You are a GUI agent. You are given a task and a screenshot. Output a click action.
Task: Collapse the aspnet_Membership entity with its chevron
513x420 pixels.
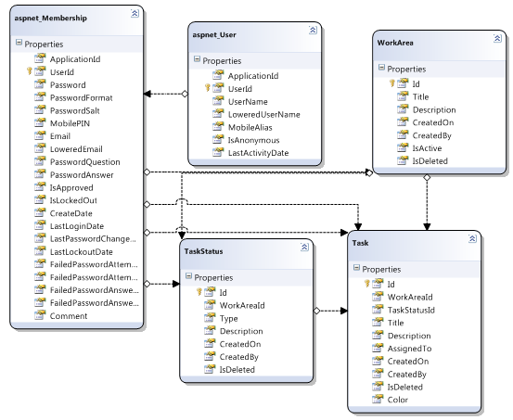pyautogui.click(x=135, y=13)
